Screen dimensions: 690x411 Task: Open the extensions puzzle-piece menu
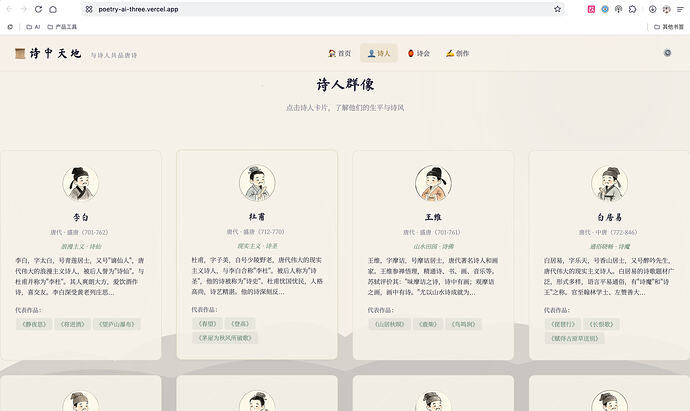[632, 9]
